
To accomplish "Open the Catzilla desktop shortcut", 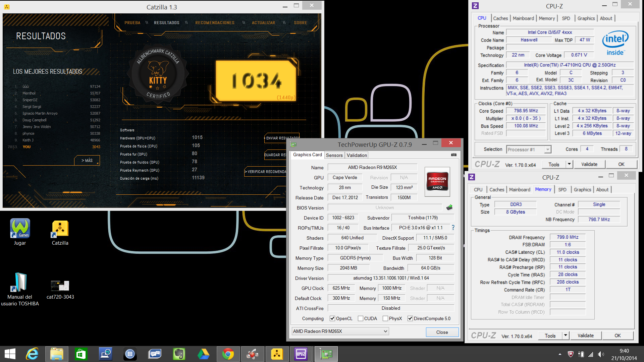I will click(60, 233).
